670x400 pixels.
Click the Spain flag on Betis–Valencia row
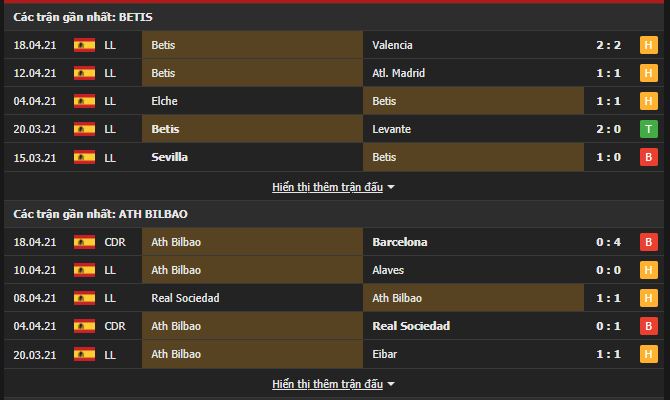click(84, 45)
